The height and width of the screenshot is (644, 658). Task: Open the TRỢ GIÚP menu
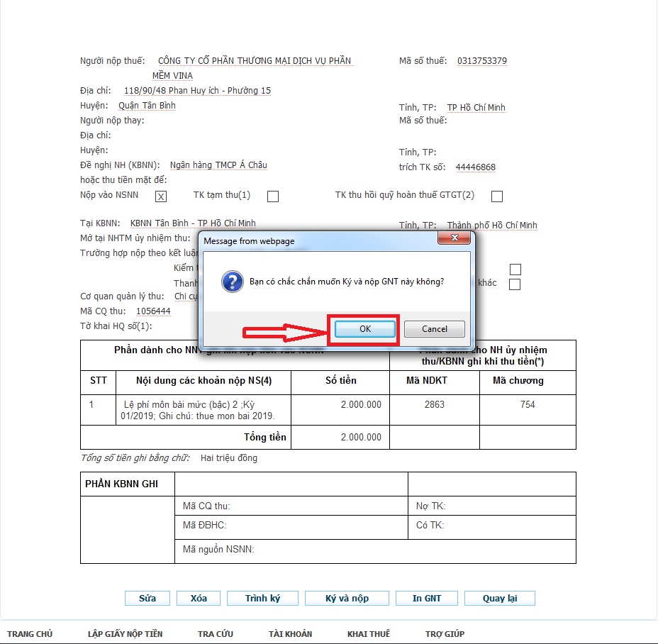click(445, 633)
